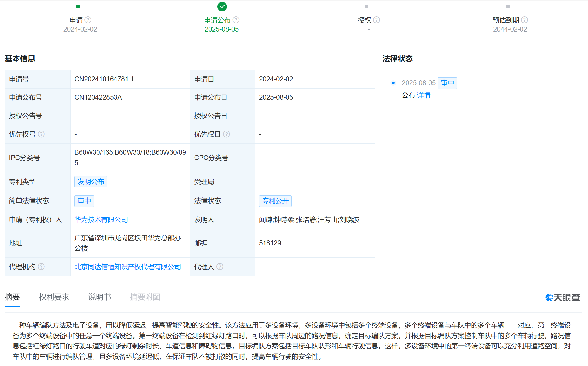This screenshot has width=588, height=366.
Task: Open the help icon next to 代理机构
Action: 41,267
